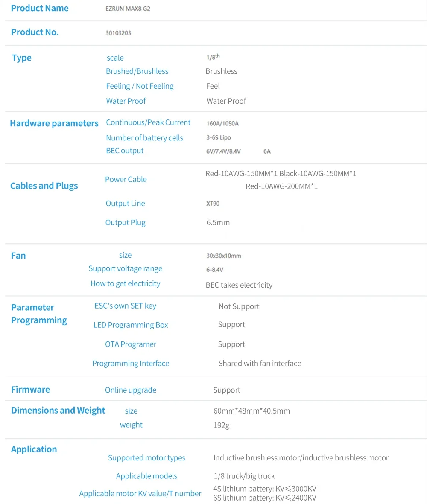Select the LED Programming Box label
The width and height of the screenshot is (427, 504).
coord(131,325)
